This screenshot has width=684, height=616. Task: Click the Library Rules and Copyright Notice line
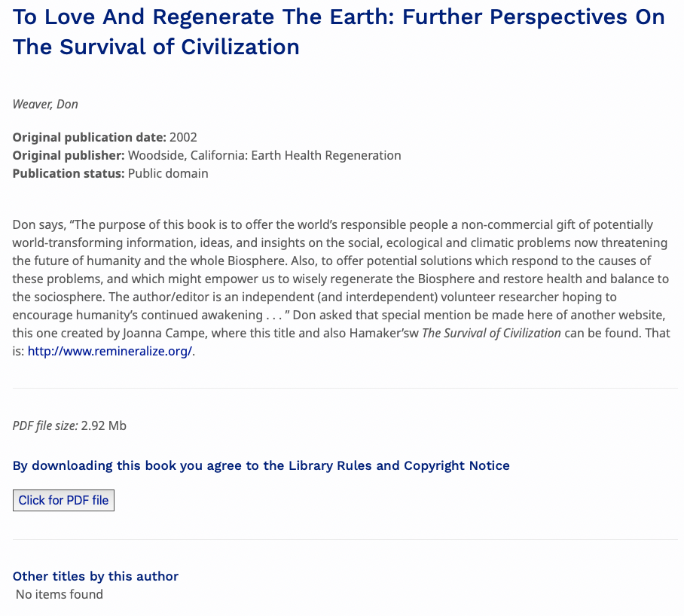(261, 465)
